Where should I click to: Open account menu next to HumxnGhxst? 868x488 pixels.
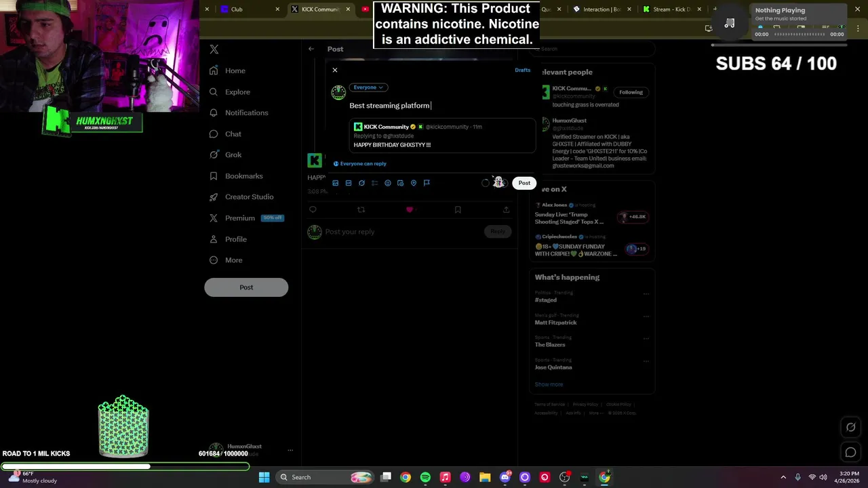290,450
